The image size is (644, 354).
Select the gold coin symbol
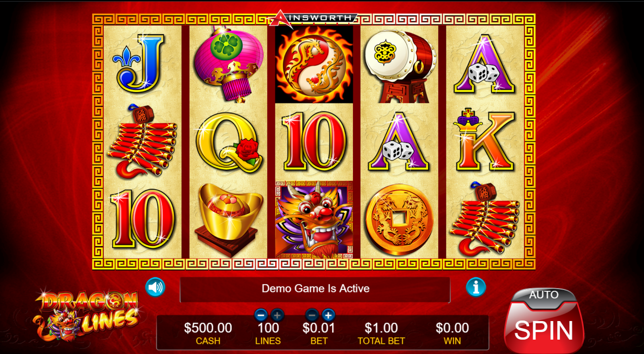coord(399,220)
